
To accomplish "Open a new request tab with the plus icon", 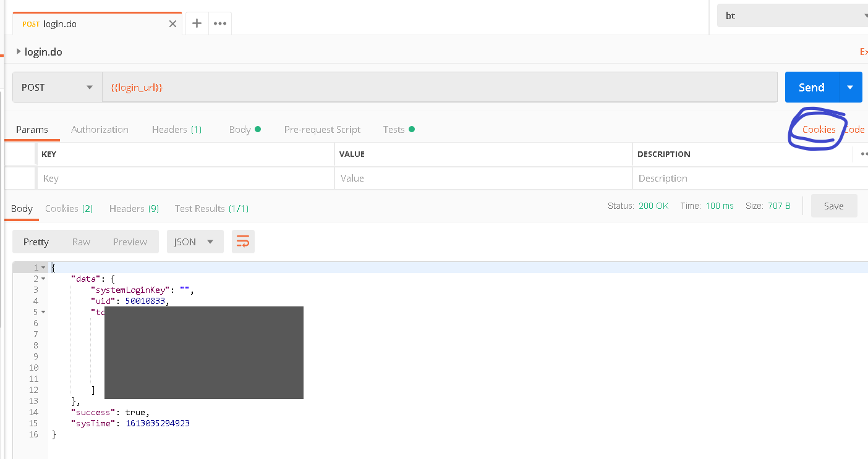I will coord(197,23).
